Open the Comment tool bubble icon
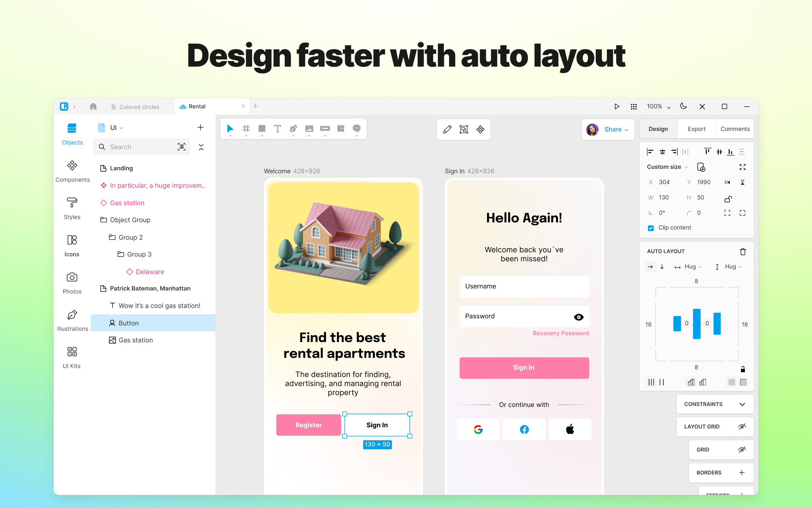812x508 pixels. (356, 128)
